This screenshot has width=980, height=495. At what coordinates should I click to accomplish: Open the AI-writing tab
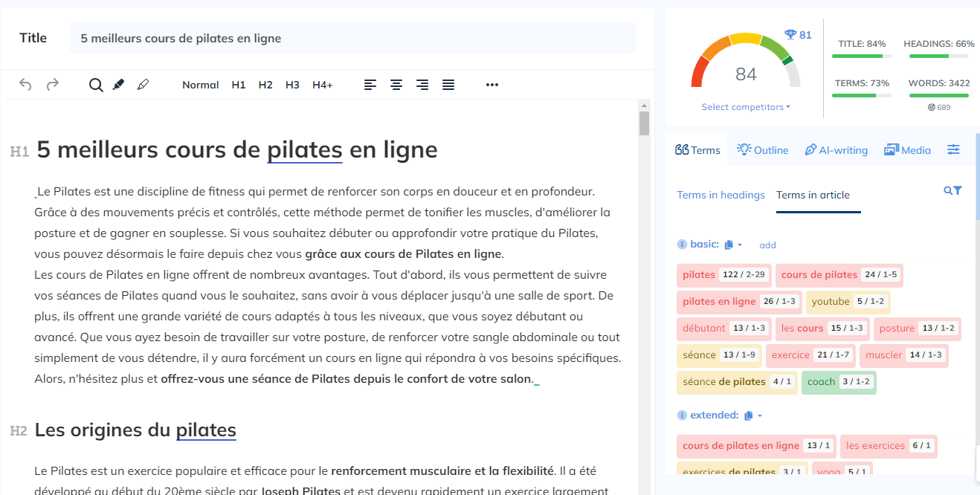click(x=836, y=150)
